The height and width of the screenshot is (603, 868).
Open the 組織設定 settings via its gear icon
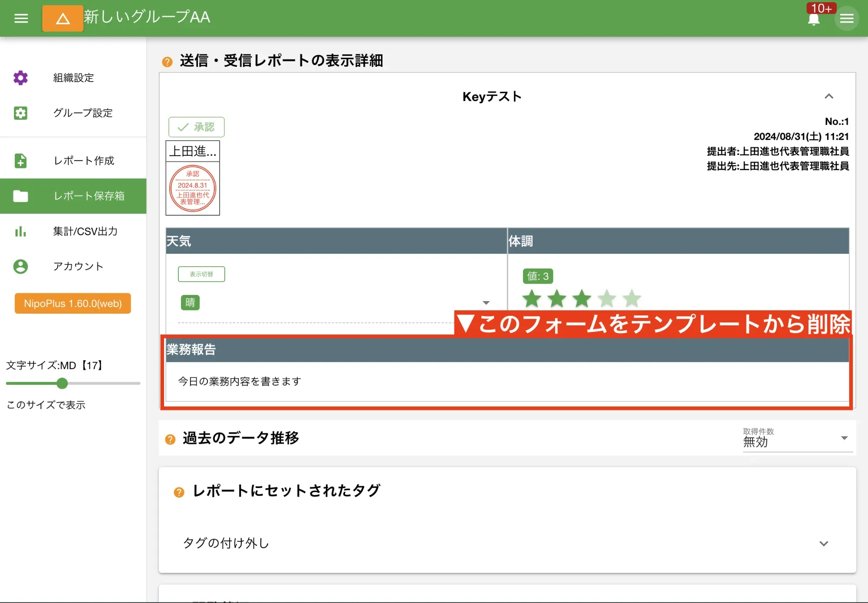pyautogui.click(x=20, y=78)
